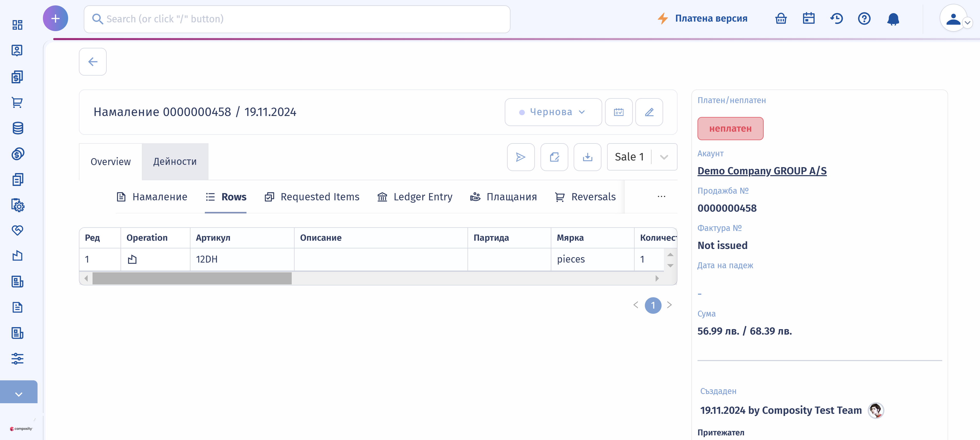Click the table scroll right arrow

tap(657, 278)
